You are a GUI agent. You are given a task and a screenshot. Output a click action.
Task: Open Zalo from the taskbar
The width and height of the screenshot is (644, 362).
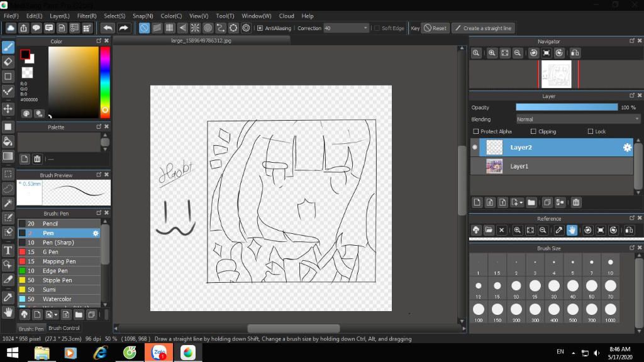point(158,353)
